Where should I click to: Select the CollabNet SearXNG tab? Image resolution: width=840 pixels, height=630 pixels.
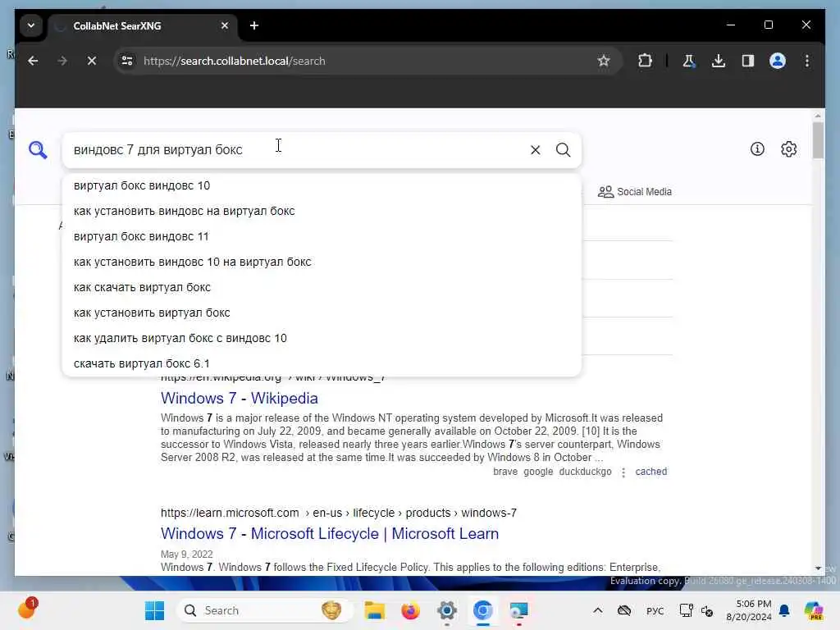(143, 25)
